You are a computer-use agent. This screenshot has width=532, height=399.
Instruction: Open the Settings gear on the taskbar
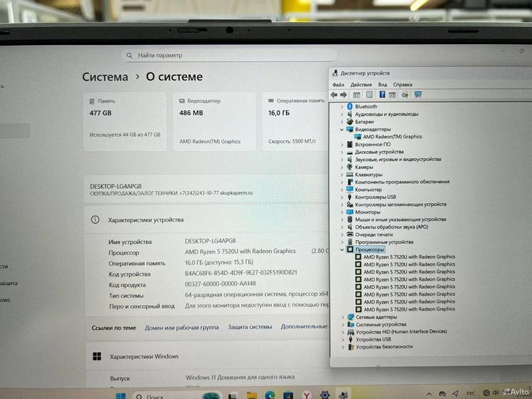324,395
